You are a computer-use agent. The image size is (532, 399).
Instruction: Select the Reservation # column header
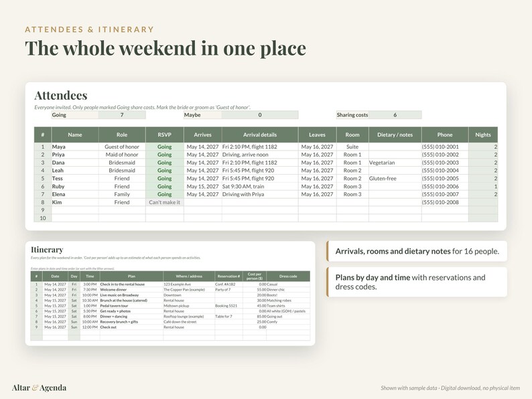228,276
